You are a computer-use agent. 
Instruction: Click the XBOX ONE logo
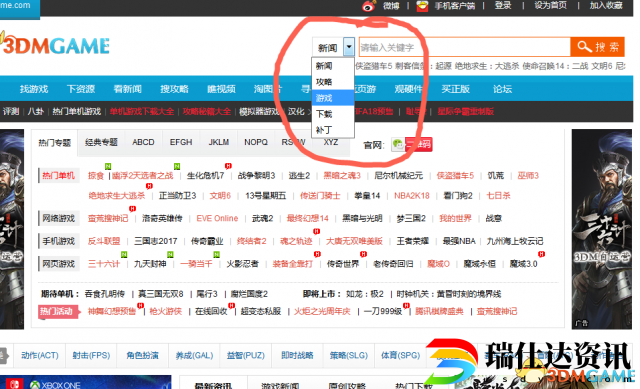[55, 385]
